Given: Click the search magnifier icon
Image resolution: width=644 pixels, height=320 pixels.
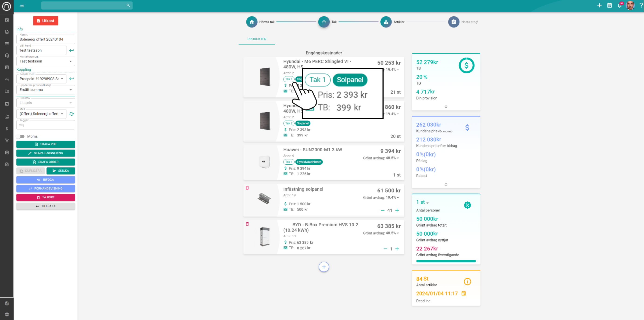Looking at the screenshot, I should [x=128, y=5].
